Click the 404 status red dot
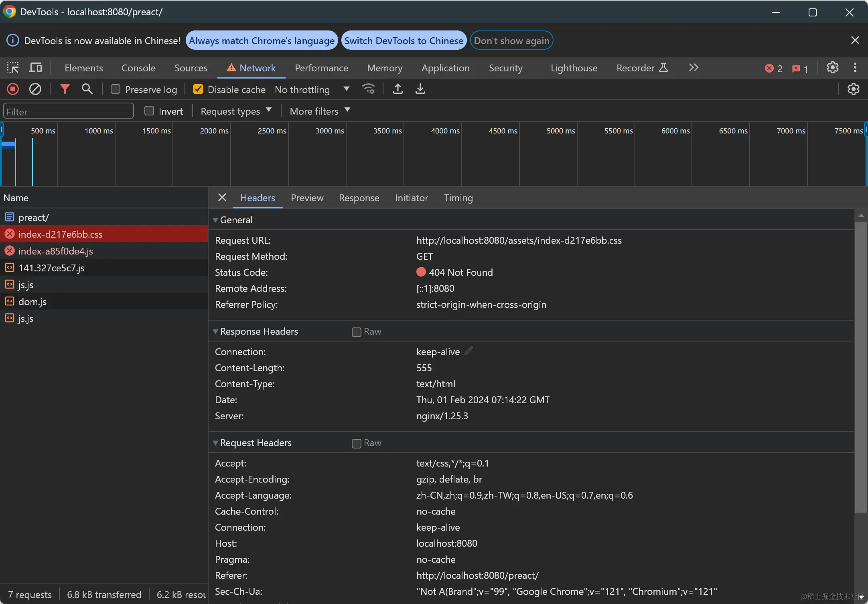The width and height of the screenshot is (868, 604). pos(421,272)
